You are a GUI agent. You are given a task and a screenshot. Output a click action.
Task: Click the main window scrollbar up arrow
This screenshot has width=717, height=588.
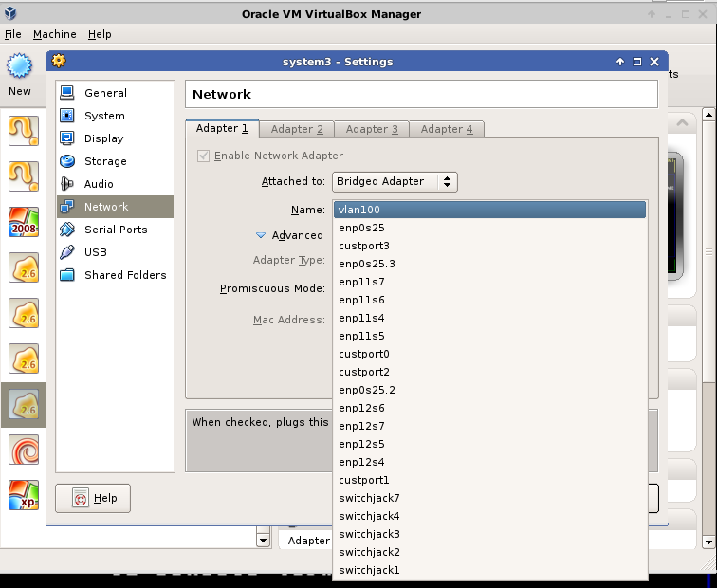[x=708, y=115]
